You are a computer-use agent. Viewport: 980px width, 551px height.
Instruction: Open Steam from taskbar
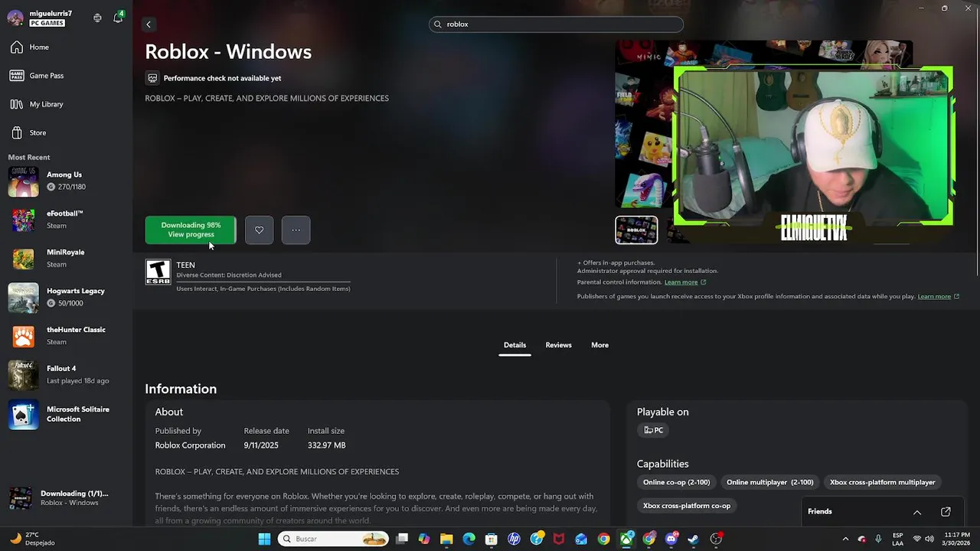click(x=694, y=539)
